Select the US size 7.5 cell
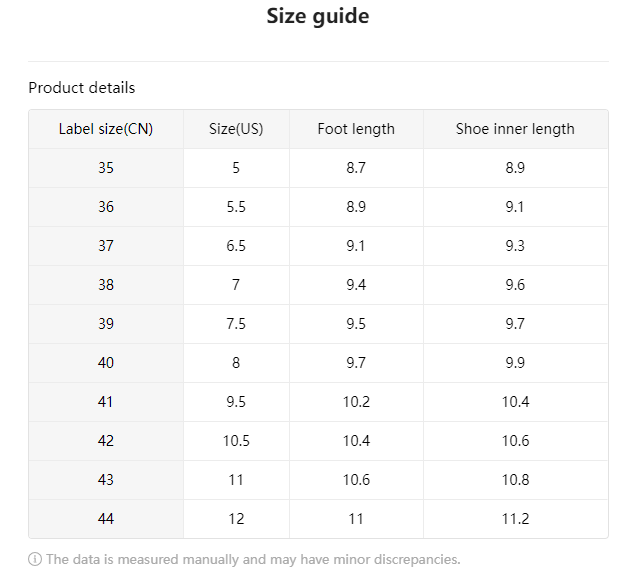The image size is (637, 585). [x=236, y=324]
